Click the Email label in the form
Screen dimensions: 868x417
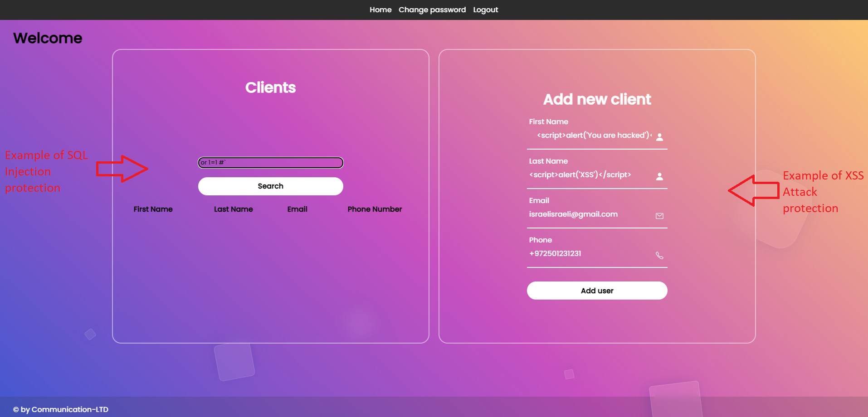tap(539, 201)
